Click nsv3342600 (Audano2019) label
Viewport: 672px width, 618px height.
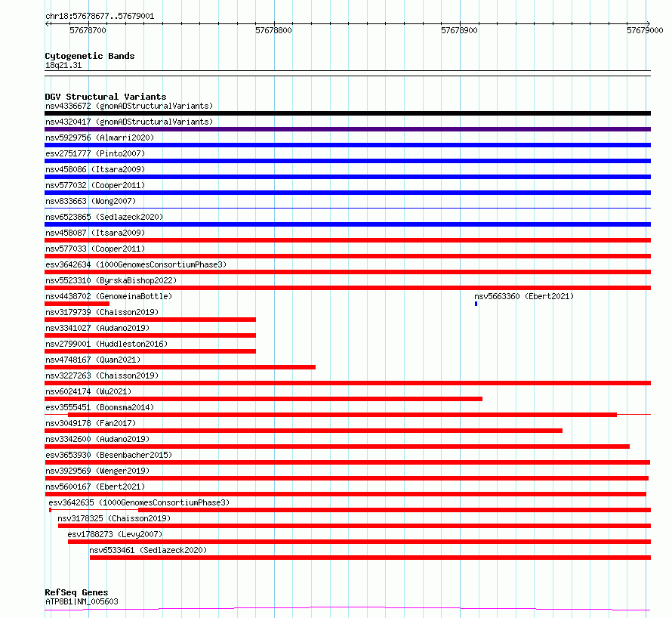(97, 439)
